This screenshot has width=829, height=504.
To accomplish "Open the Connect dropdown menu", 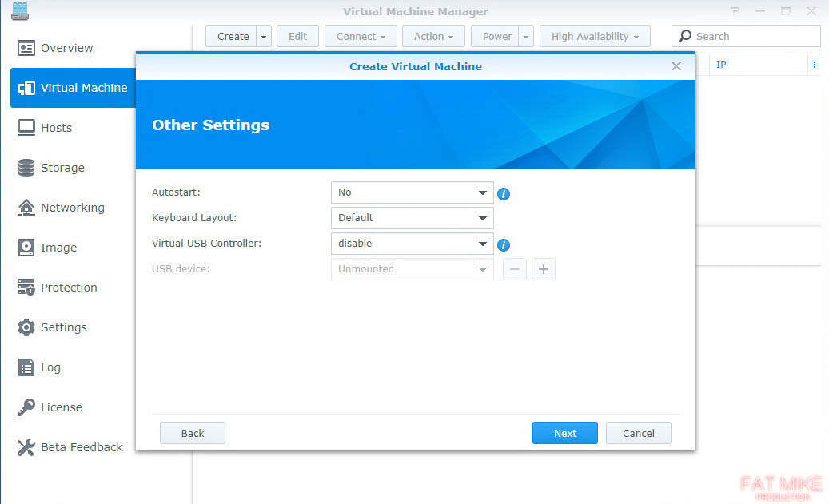I will (361, 37).
